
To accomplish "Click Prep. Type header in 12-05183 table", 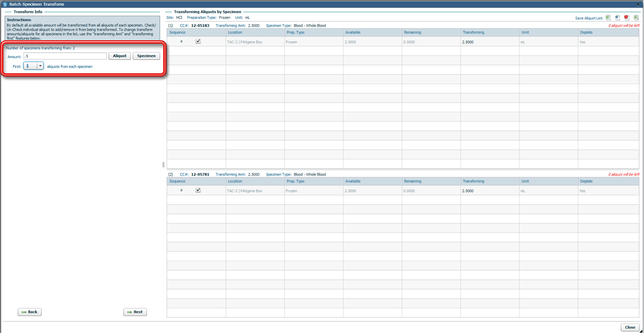I will pyautogui.click(x=314, y=32).
